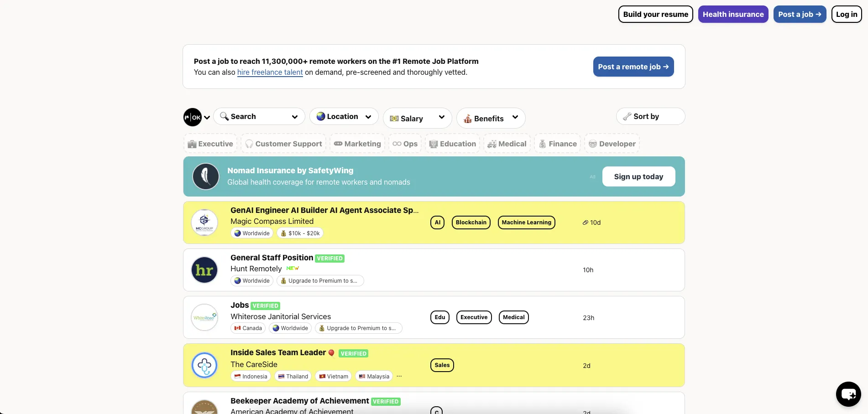Click the SafetyWing feather logo
868x414 pixels.
206,176
